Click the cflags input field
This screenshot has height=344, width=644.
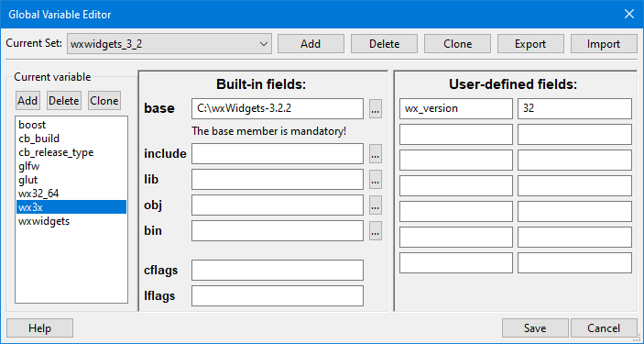click(278, 270)
